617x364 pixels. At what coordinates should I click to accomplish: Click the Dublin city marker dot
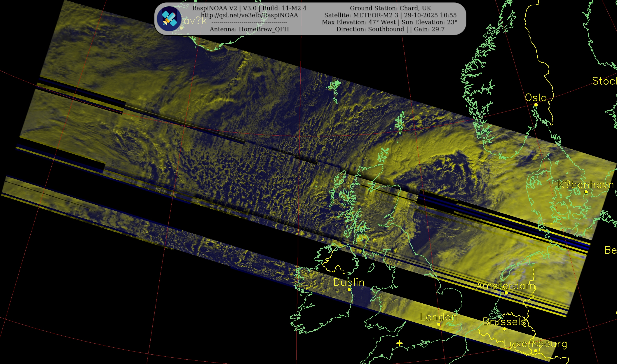pyautogui.click(x=349, y=290)
